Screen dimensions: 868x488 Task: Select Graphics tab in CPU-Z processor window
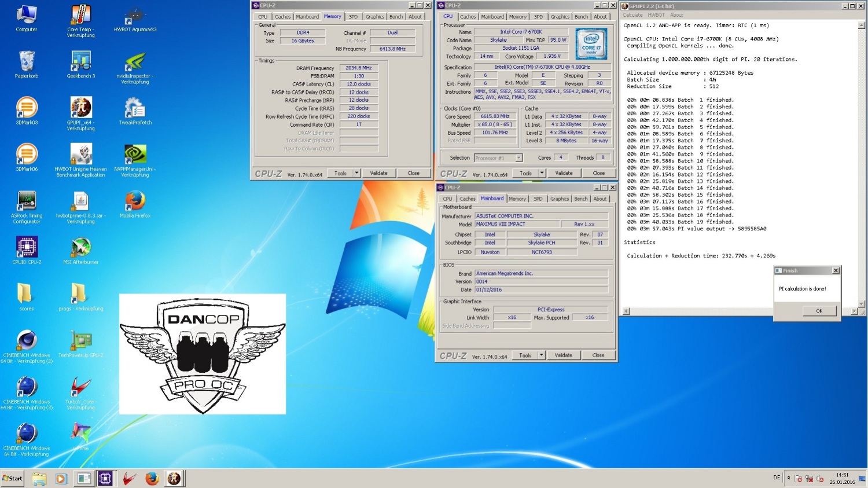point(560,17)
